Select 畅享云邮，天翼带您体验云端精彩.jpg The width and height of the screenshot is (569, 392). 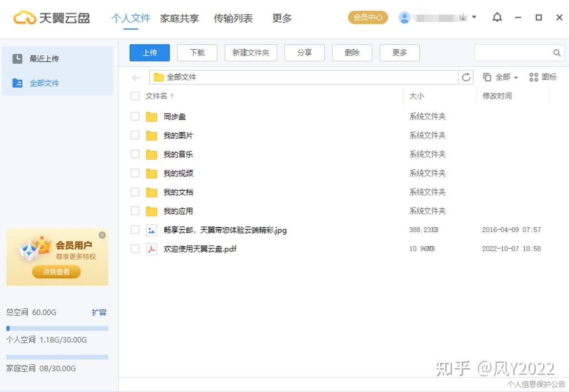(x=225, y=230)
